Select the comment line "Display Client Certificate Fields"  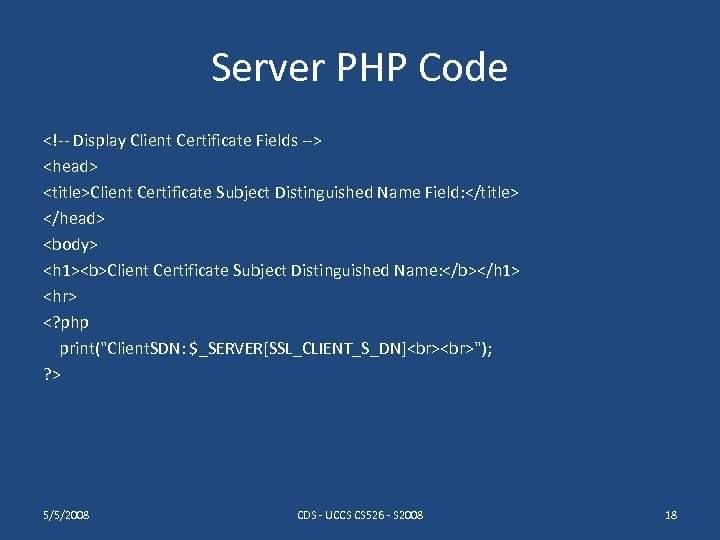pyautogui.click(x=182, y=141)
